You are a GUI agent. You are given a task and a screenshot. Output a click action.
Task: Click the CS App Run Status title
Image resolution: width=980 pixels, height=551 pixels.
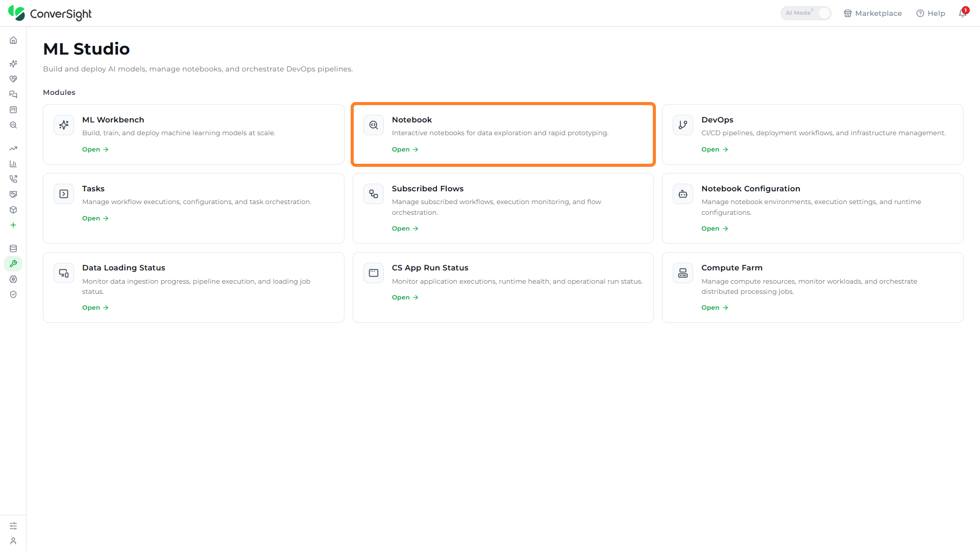click(x=430, y=268)
